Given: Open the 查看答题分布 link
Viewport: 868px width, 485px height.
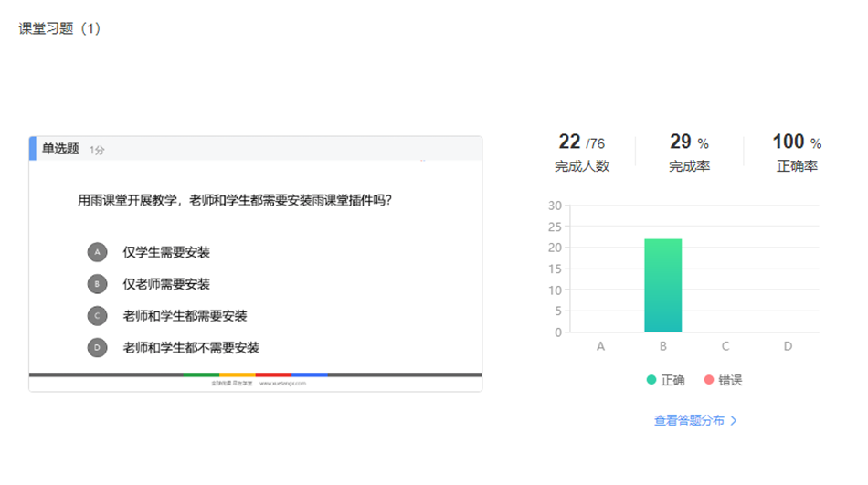Looking at the screenshot, I should click(689, 421).
